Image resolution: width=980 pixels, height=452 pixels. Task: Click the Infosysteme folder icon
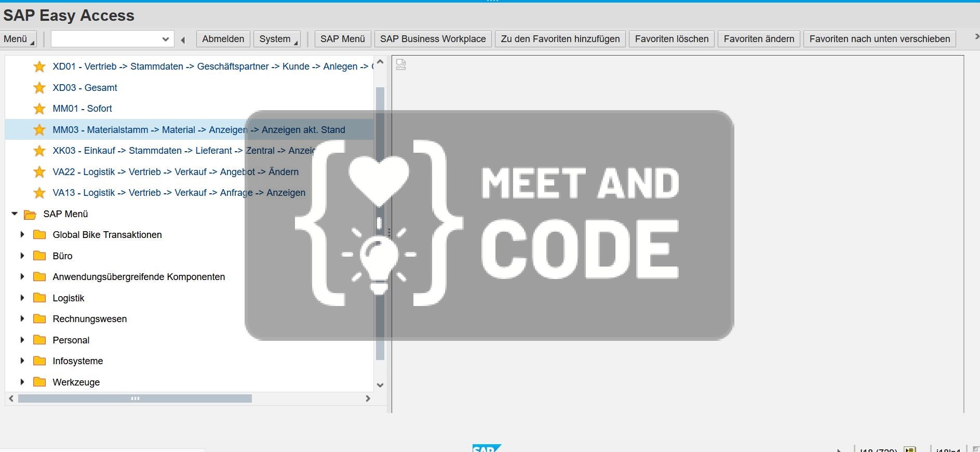click(x=39, y=361)
